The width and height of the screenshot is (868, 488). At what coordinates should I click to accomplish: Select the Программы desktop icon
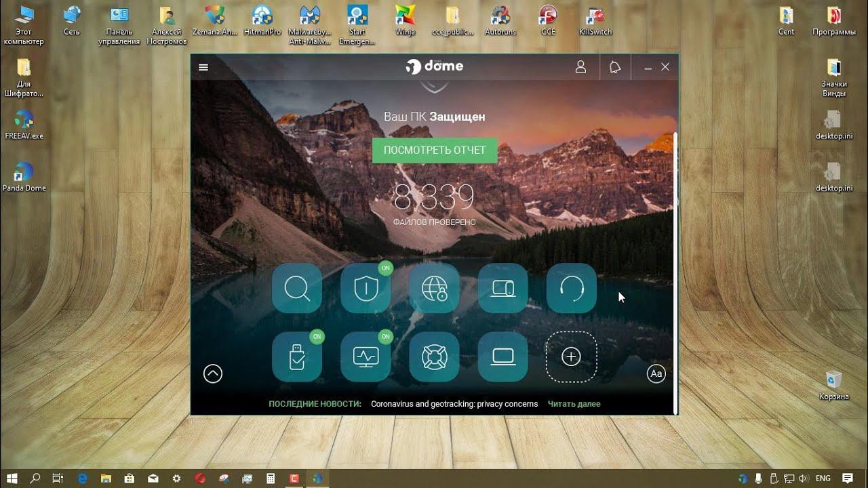click(834, 20)
